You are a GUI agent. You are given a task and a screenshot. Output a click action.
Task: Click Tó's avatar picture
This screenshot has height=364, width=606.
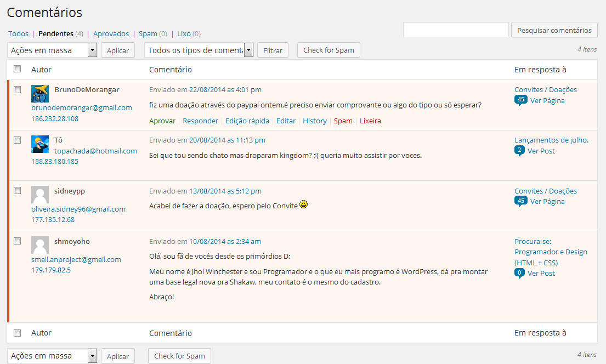point(40,144)
